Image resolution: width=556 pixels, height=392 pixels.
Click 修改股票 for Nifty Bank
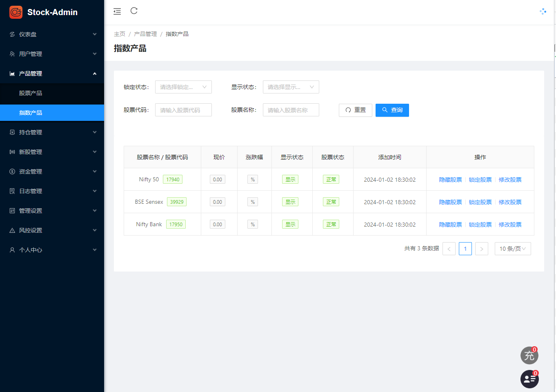coord(510,224)
